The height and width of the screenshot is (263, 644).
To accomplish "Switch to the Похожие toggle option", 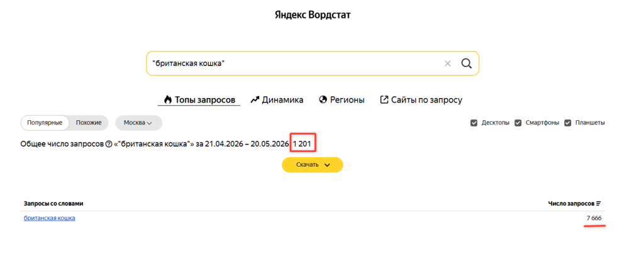I will (x=89, y=123).
